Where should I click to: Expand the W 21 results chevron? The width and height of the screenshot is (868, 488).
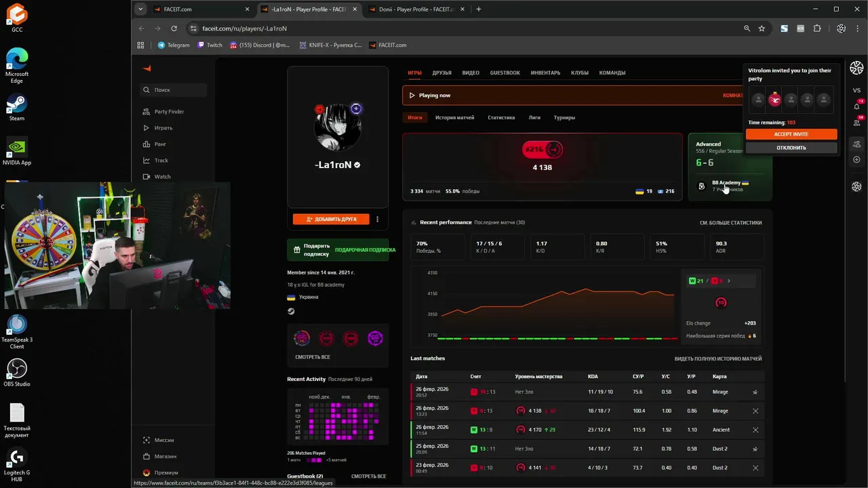(729, 281)
